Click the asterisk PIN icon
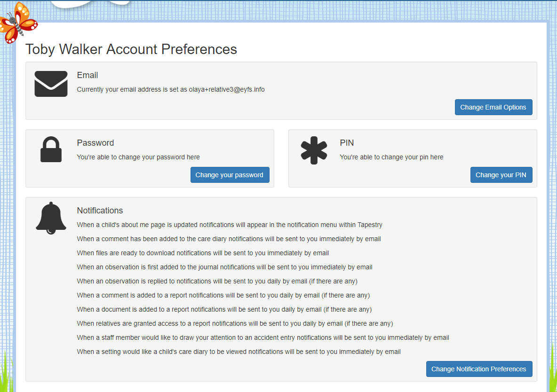557x392 pixels. [314, 150]
